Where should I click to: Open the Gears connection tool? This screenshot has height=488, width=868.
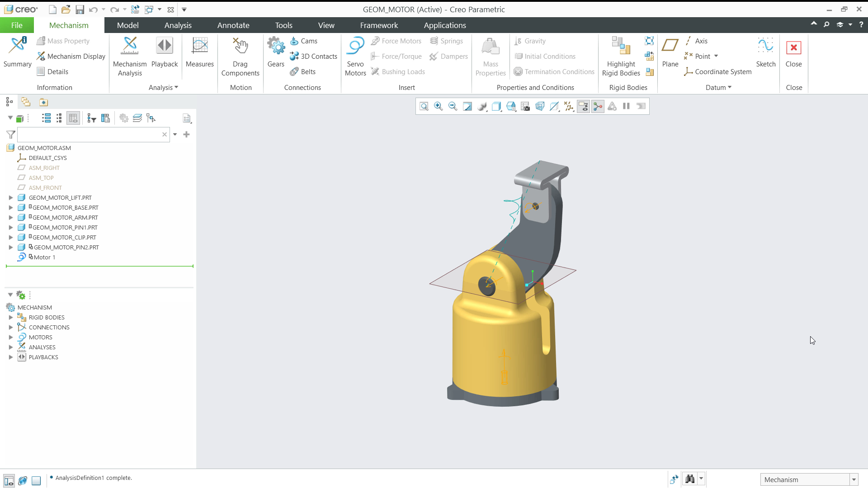click(x=276, y=52)
